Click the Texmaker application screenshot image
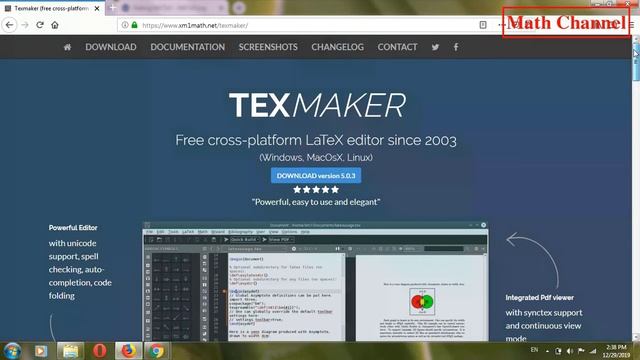 coord(315,281)
